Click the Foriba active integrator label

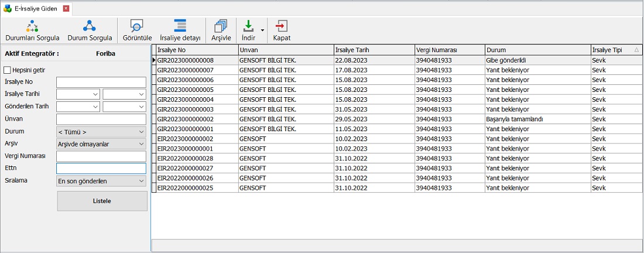click(105, 53)
